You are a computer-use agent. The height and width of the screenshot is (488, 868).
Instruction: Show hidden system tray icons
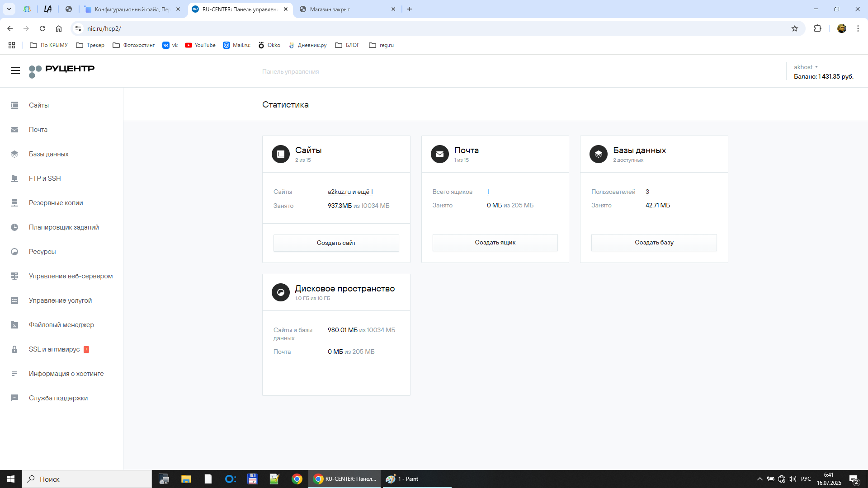pos(760,479)
